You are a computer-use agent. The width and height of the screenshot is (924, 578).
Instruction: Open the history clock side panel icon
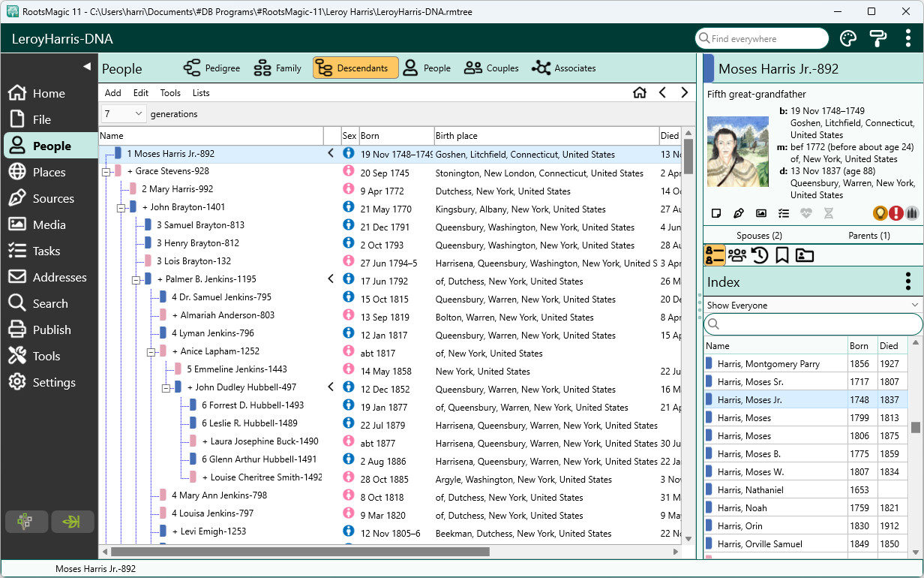pyautogui.click(x=760, y=255)
